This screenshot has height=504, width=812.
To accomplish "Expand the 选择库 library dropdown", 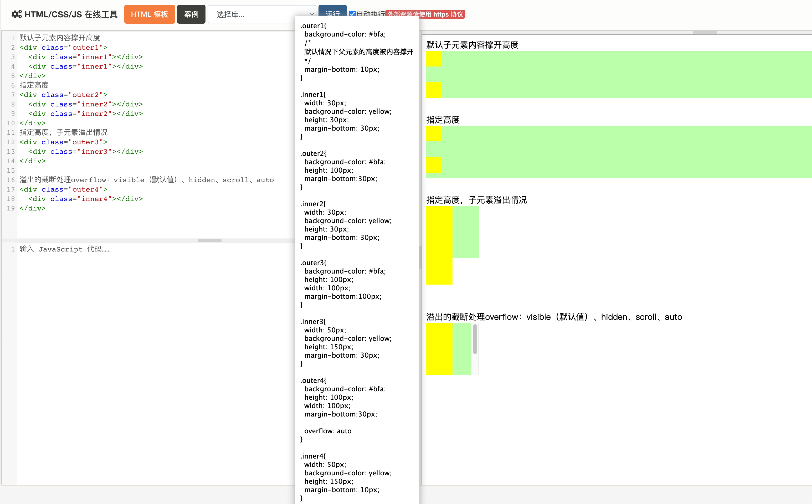I will 262,14.
